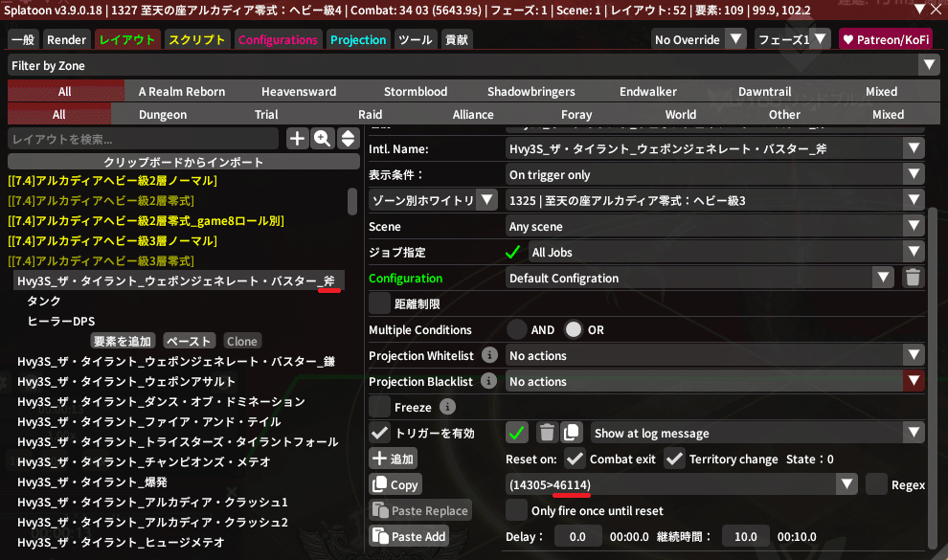Click the layout search input field
The width and height of the screenshot is (948, 560).
(x=144, y=140)
